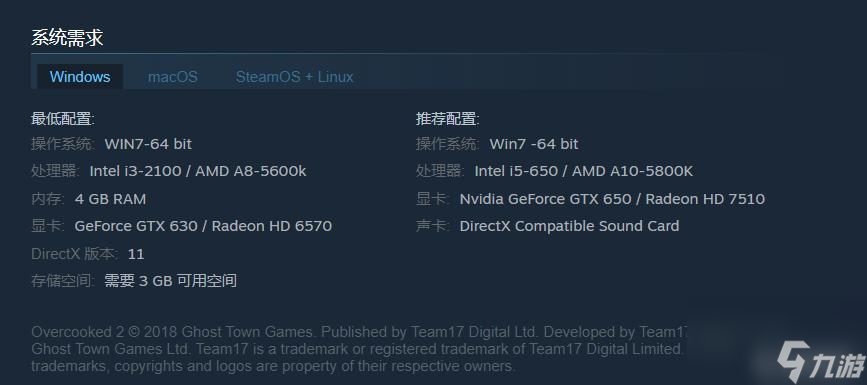Click 需要 3 GB 可用空间 storage text
The image size is (867, 385).
click(x=171, y=280)
